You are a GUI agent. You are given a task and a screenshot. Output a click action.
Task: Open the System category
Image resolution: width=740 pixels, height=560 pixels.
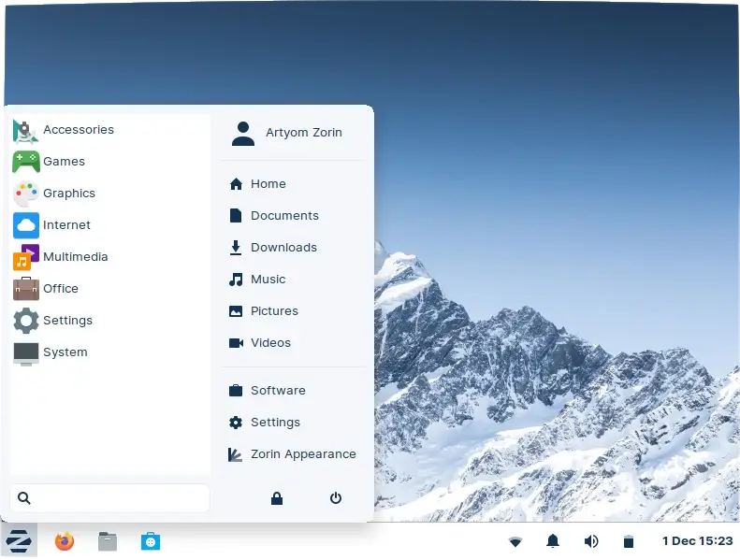tap(109, 352)
